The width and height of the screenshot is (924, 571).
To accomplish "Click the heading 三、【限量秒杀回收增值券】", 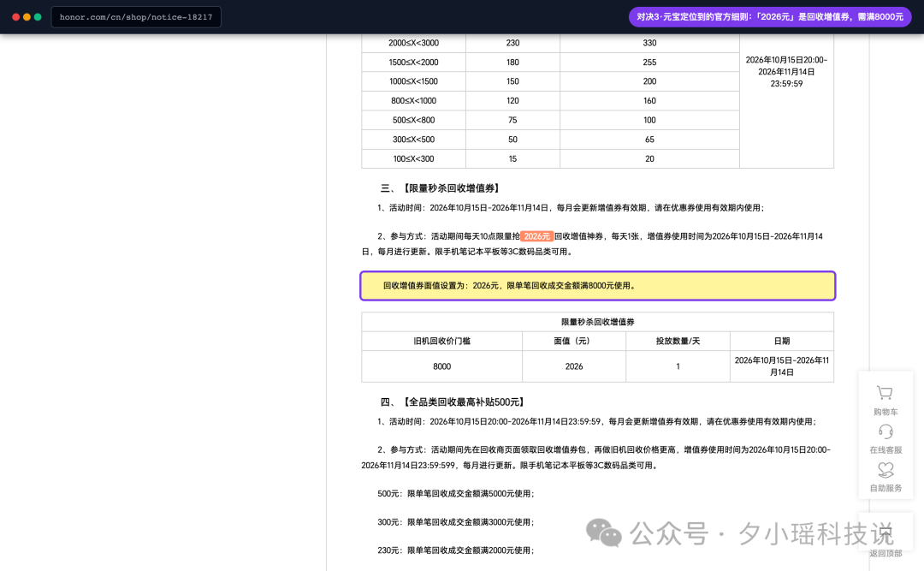I will [x=442, y=188].
